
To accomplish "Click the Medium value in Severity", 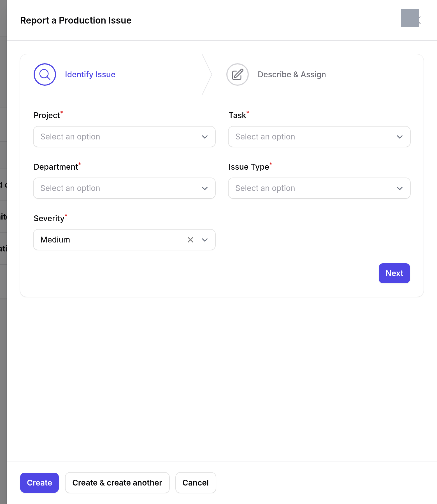I will pyautogui.click(x=55, y=240).
